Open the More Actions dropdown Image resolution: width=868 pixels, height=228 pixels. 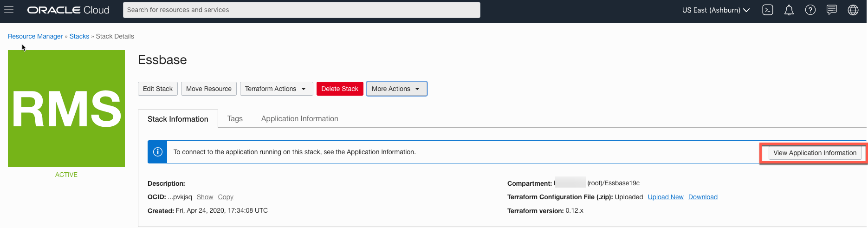[x=396, y=89]
